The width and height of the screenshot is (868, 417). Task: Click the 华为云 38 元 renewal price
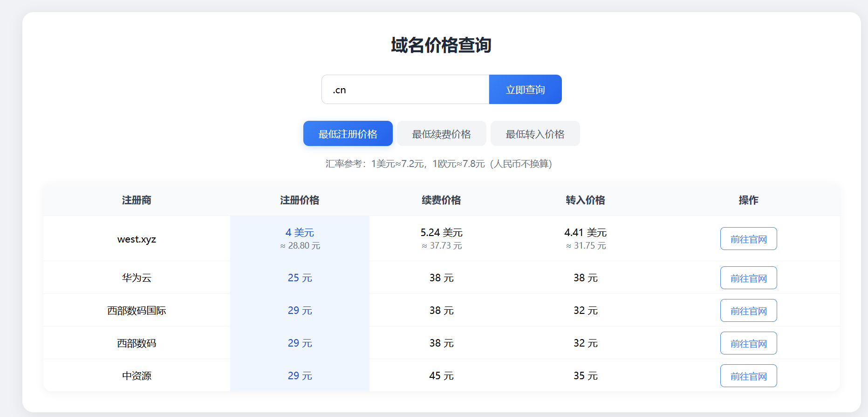pyautogui.click(x=441, y=278)
